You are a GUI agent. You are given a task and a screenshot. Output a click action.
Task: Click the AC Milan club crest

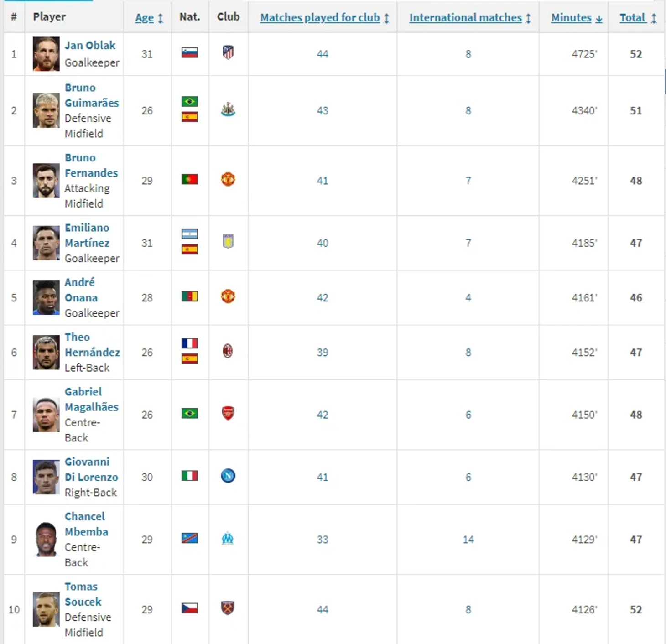click(x=228, y=351)
